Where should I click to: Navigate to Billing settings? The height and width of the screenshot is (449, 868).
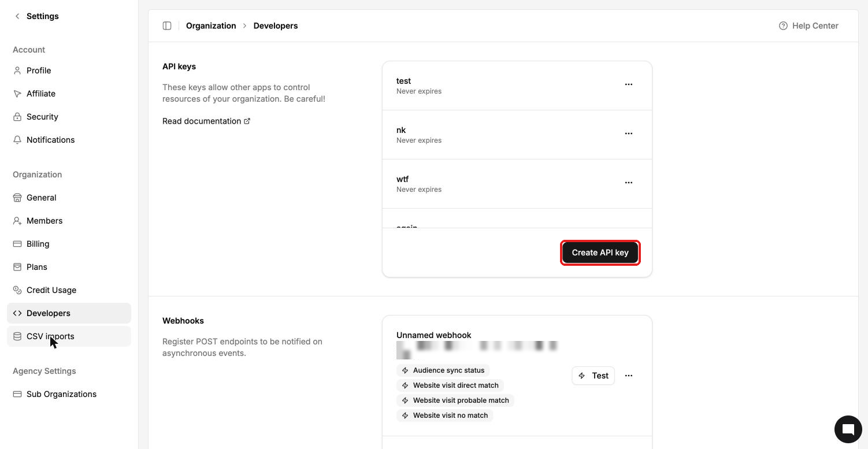(x=69, y=244)
